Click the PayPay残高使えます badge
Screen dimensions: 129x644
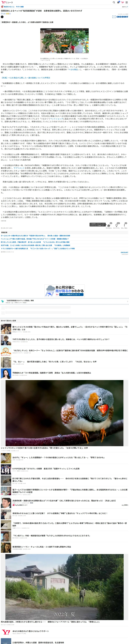tap(20, 505)
